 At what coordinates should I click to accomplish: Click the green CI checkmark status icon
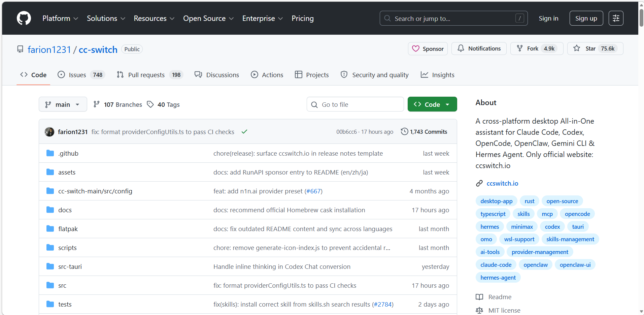point(244,132)
